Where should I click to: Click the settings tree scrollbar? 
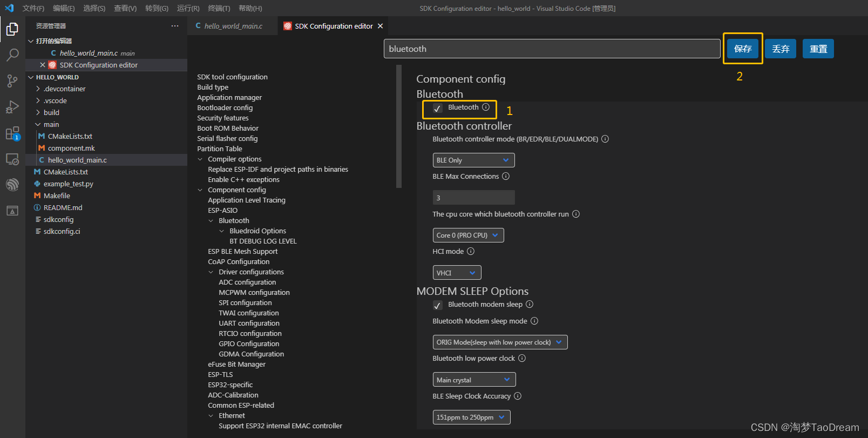pos(399,126)
